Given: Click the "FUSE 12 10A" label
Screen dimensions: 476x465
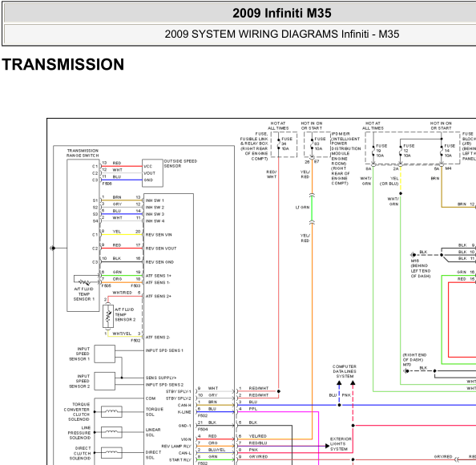Looking at the screenshot, I should pos(409,151).
